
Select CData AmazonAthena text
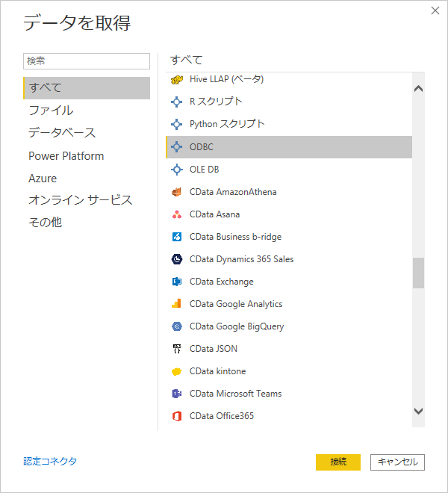pyautogui.click(x=233, y=192)
